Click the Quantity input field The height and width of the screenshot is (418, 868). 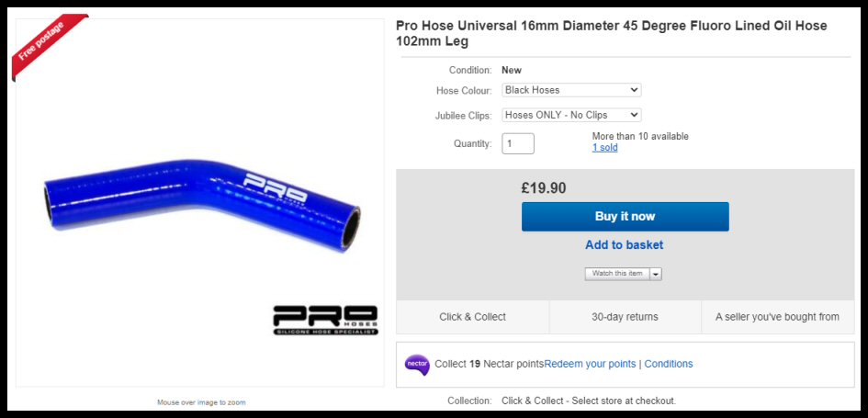518,144
